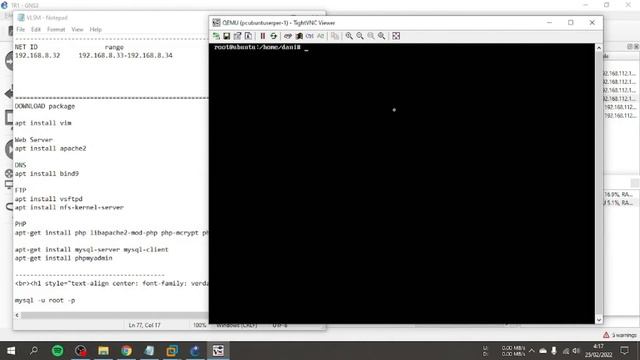Open the View menu in Notepad
Viewport: 640px width, 360px height.
pos(77,29)
